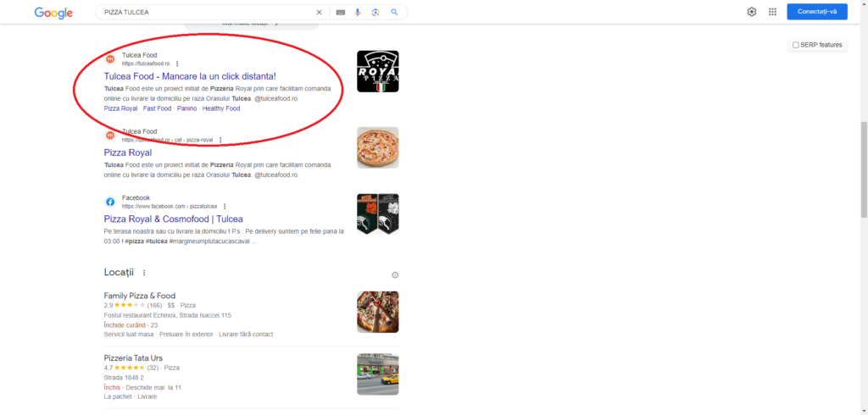Open Google settings gear
This screenshot has height=415, width=868.
(x=752, y=12)
